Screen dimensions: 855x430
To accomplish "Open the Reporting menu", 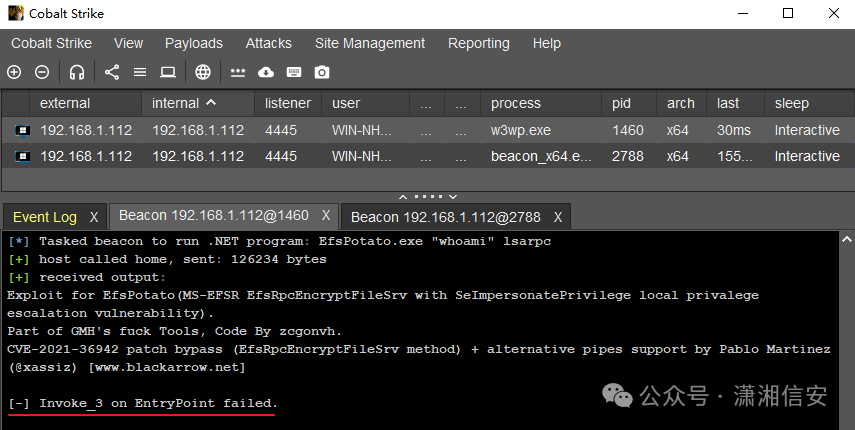I will coord(479,43).
